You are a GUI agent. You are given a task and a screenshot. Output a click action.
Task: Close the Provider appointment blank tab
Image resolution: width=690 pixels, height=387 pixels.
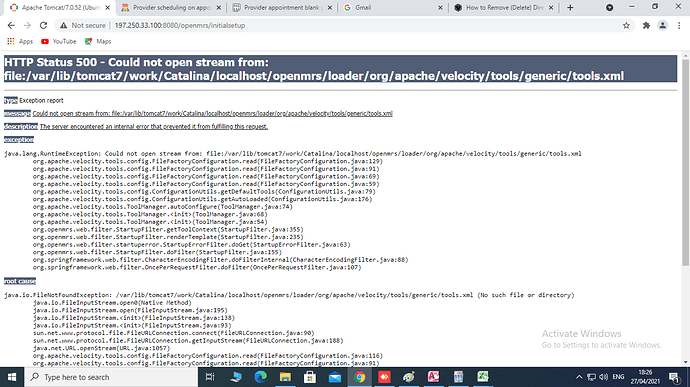(x=330, y=7)
